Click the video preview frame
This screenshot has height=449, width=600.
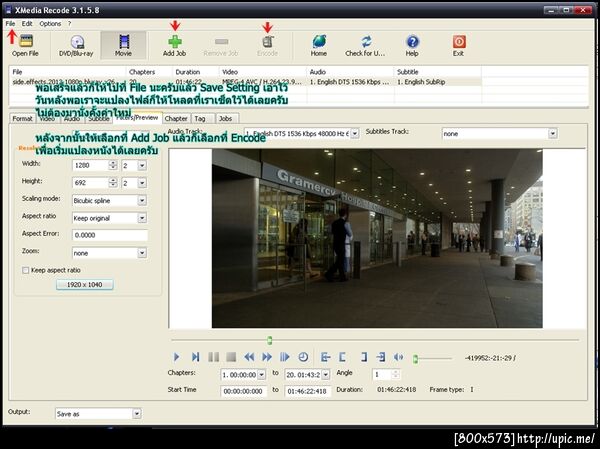(377, 238)
